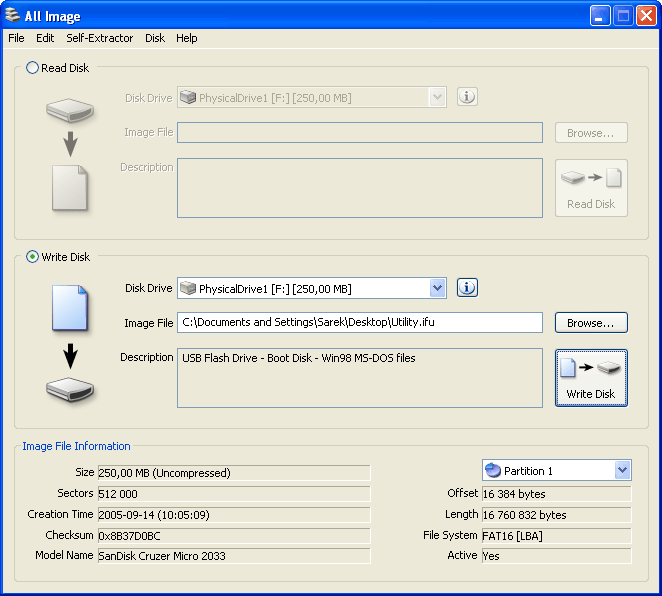
Task: Click the black down arrow in Write Disk panel
Action: pos(71,356)
